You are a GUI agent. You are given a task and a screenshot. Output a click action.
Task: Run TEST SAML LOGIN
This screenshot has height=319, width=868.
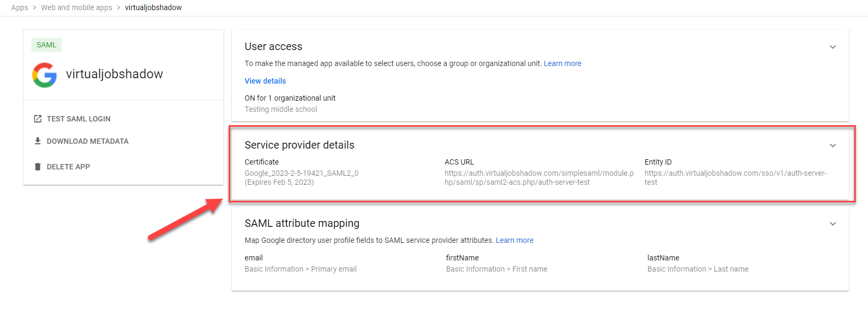coord(79,119)
